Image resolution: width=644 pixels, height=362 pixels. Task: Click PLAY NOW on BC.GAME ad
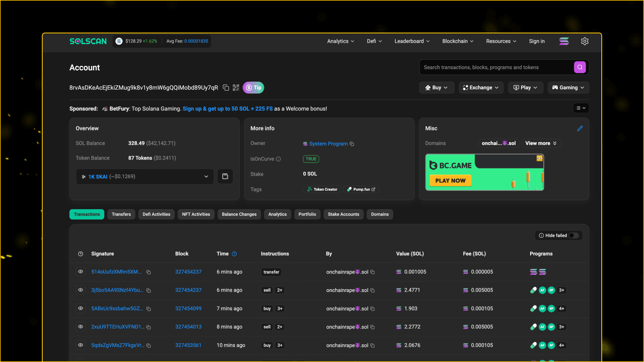[450, 181]
